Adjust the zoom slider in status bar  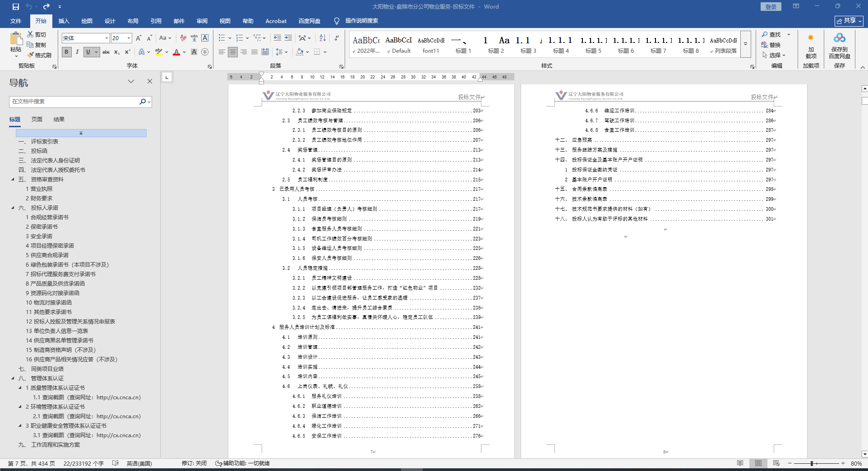pos(812,463)
